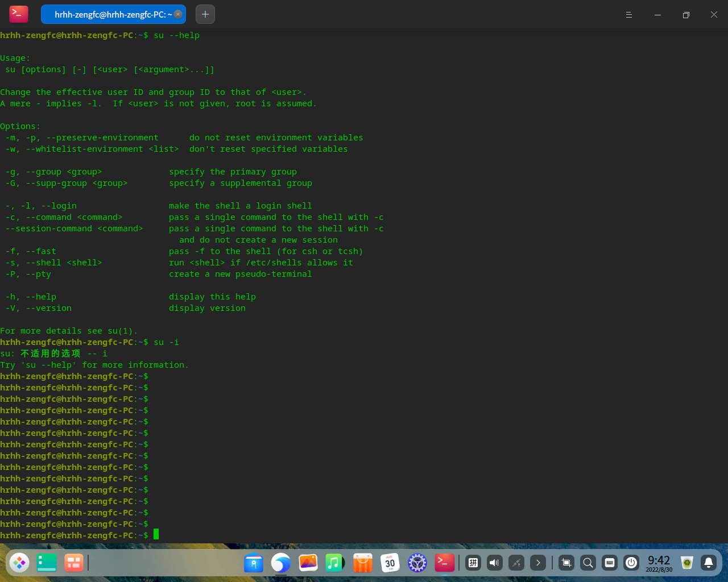Launch the music player from dock

pos(335,563)
